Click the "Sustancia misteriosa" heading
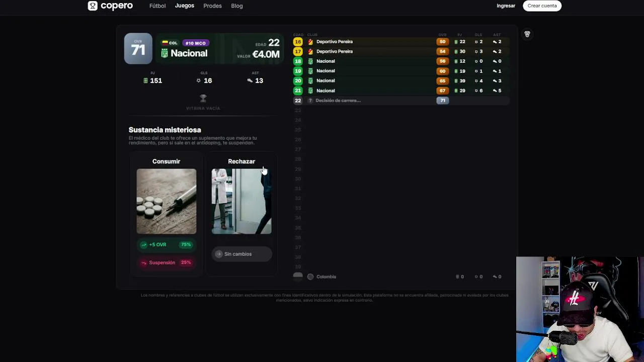644x362 pixels. 165,130
